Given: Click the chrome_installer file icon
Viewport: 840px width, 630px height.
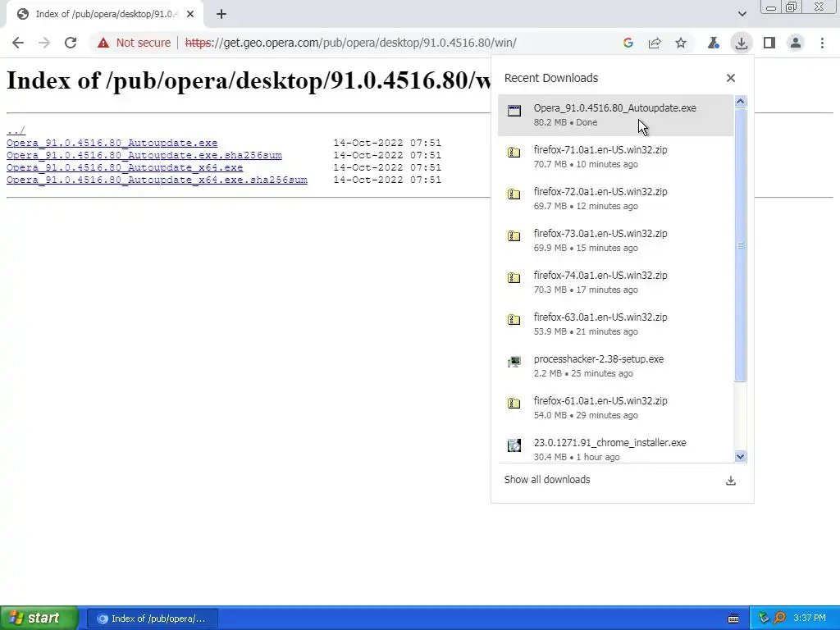Looking at the screenshot, I should pyautogui.click(x=514, y=445).
